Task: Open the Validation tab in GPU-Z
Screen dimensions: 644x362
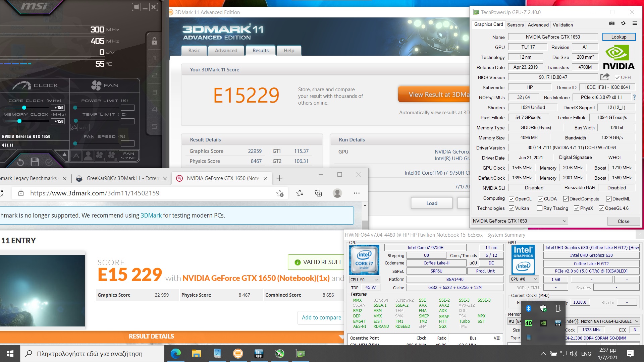Action: coord(562,25)
